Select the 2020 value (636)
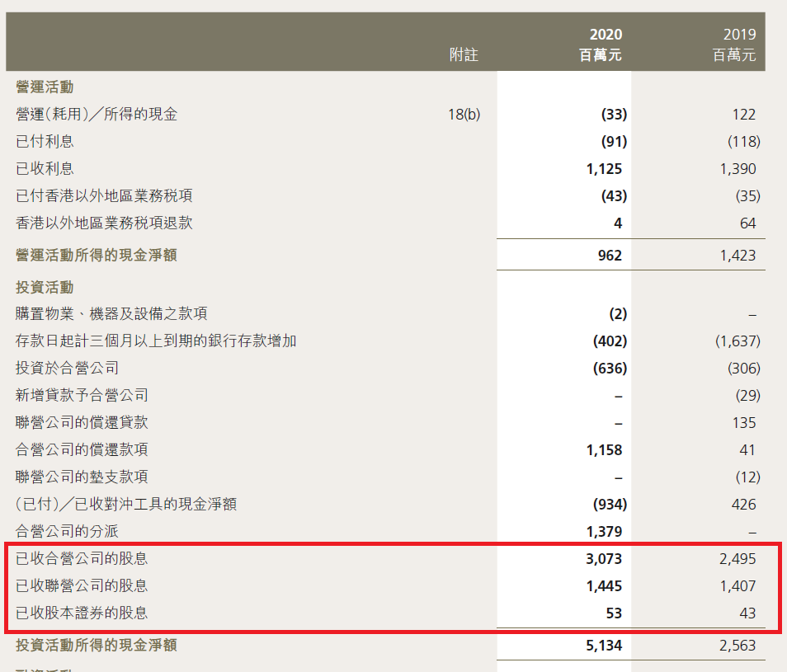The height and width of the screenshot is (672, 787). point(610,368)
